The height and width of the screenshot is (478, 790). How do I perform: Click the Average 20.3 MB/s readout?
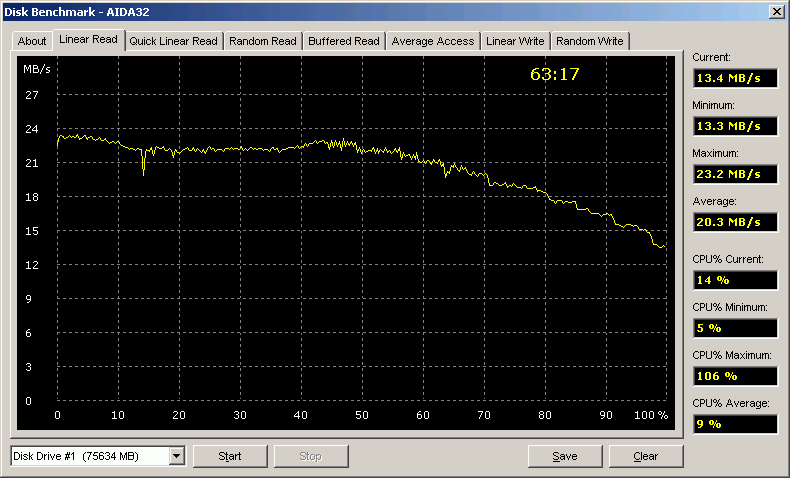[734, 222]
